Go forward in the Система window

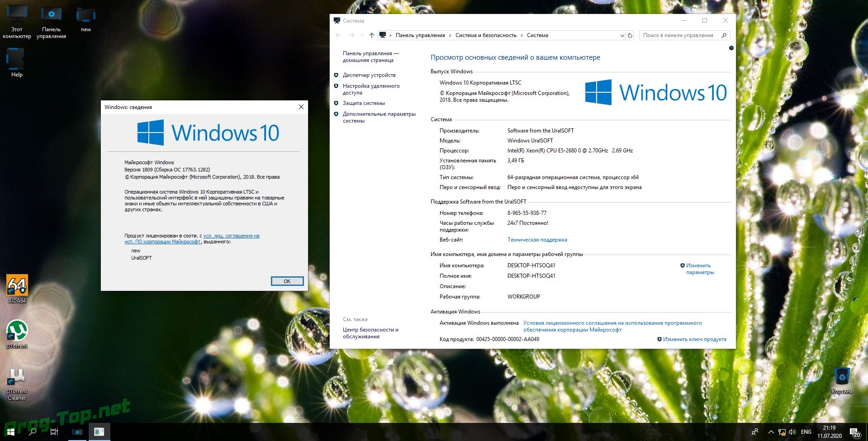tap(352, 35)
